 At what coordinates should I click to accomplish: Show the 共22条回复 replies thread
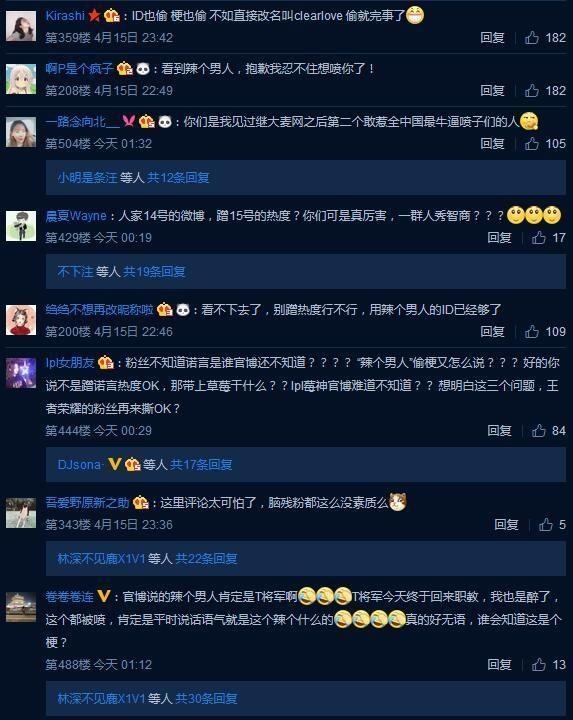tap(206, 558)
